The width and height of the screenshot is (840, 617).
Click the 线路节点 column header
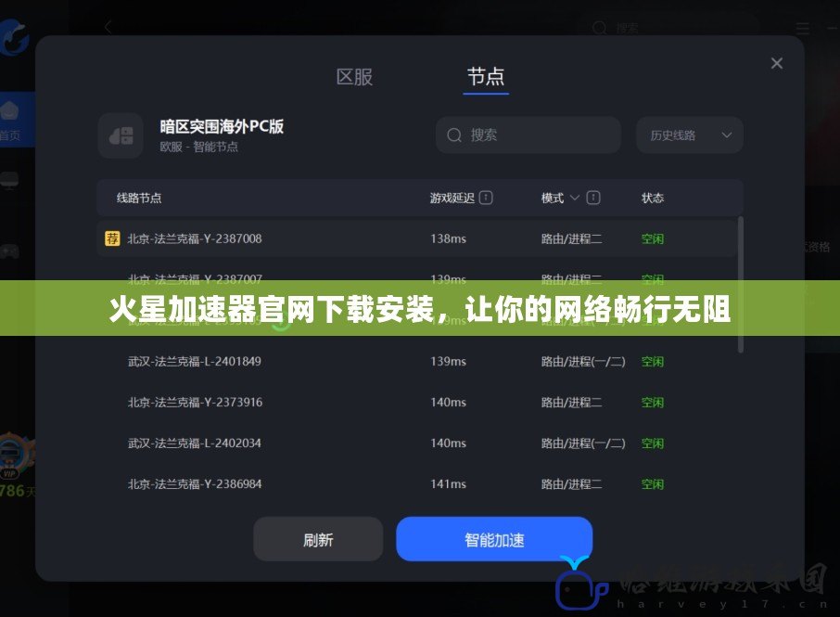(x=139, y=198)
